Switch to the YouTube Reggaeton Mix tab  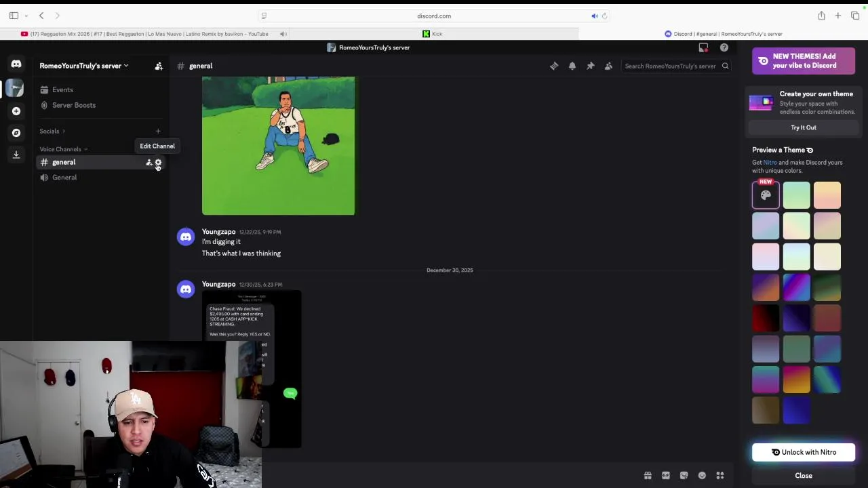[x=145, y=34]
